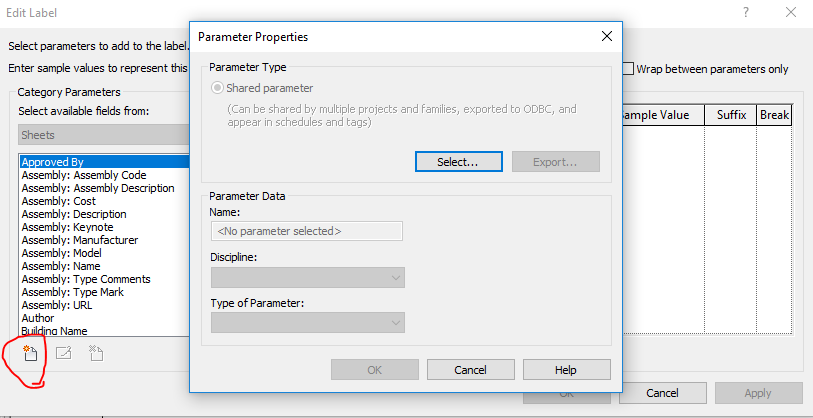The image size is (813, 418).
Task: Click the Suffix column header
Action: tap(731, 115)
